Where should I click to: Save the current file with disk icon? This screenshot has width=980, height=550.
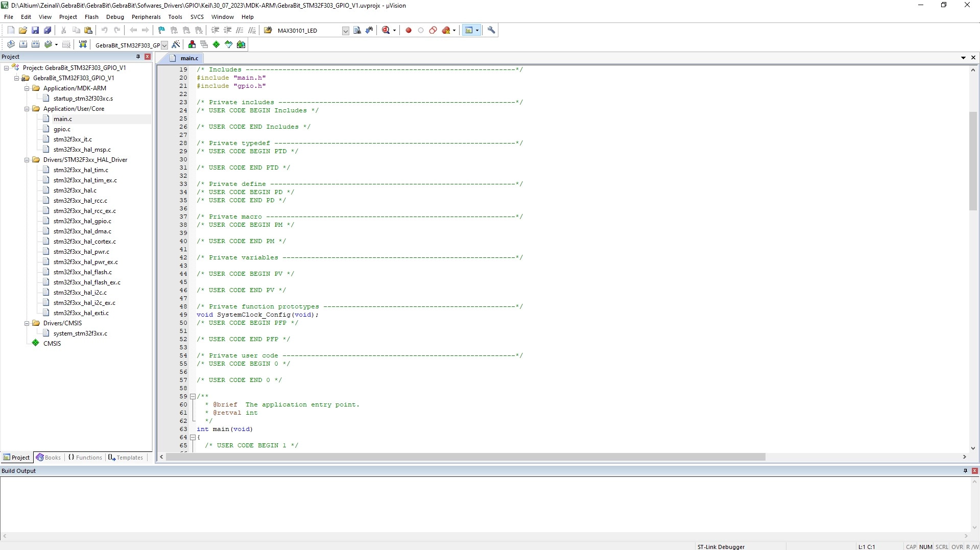tap(35, 30)
